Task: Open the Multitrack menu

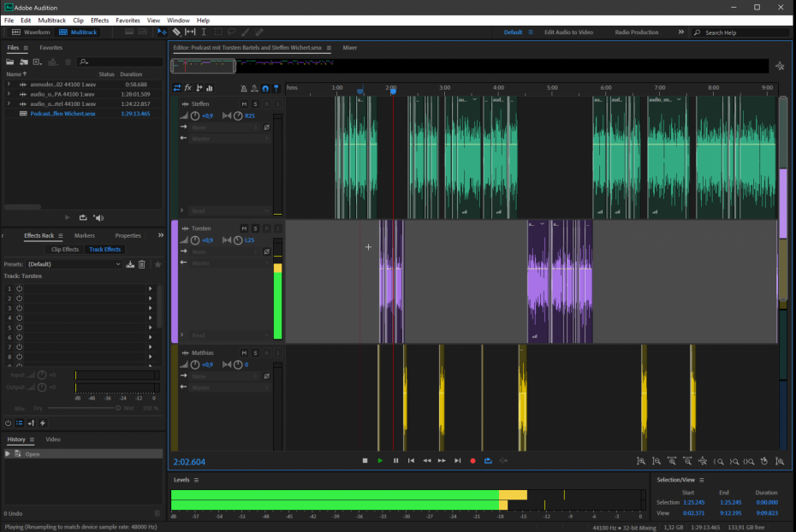Action: (53, 20)
